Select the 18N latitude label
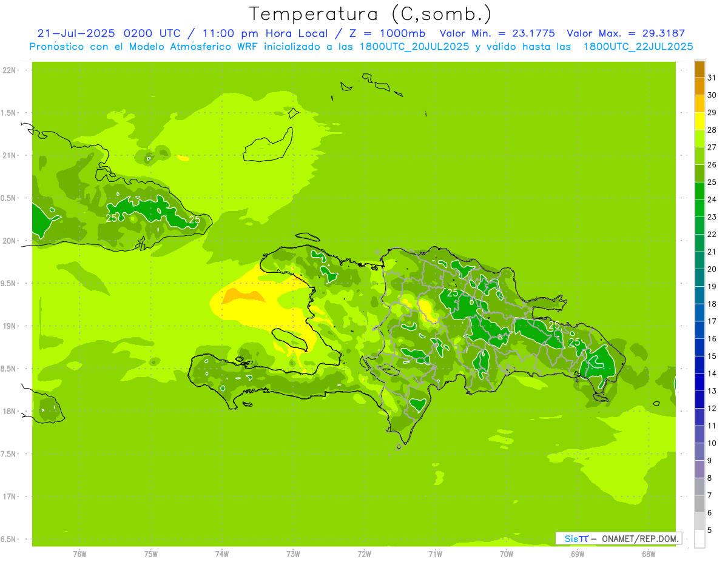 click(x=8, y=412)
